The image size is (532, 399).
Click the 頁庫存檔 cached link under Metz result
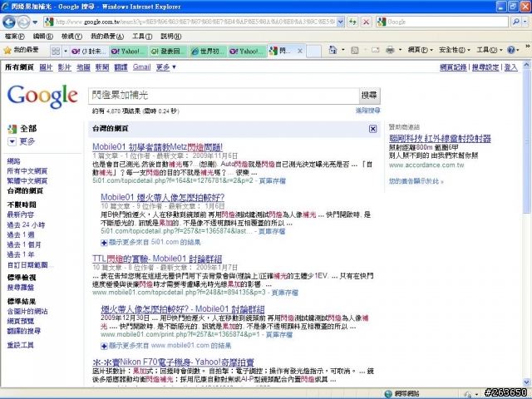pos(273,180)
